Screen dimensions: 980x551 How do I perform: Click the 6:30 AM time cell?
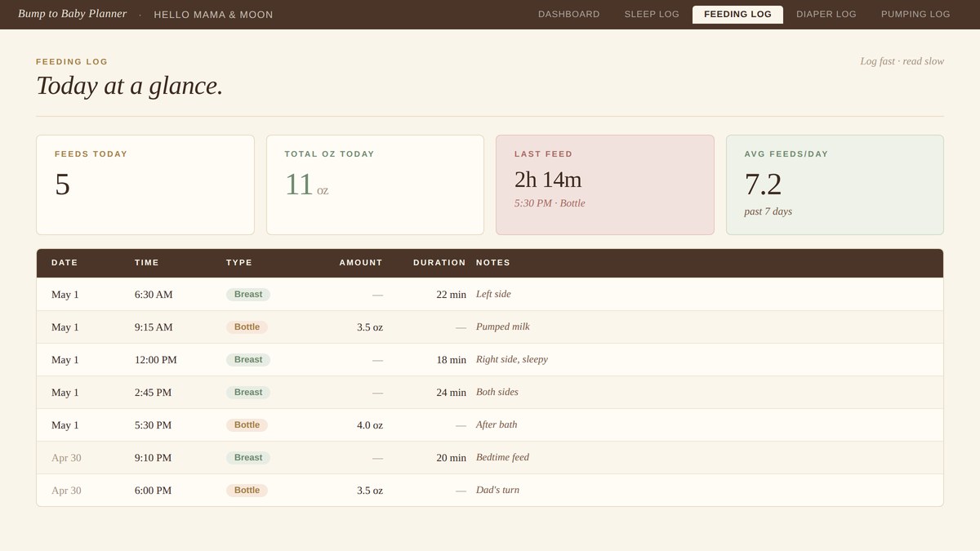click(x=154, y=295)
